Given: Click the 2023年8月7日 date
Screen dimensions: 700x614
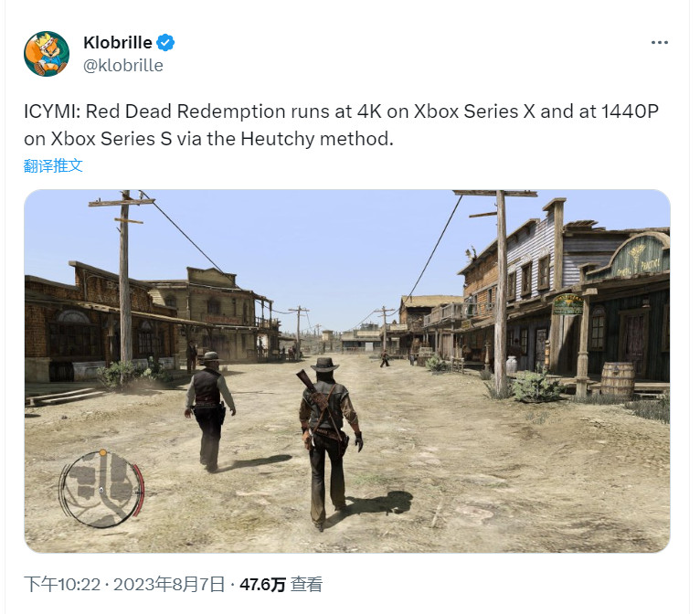Looking at the screenshot, I should tap(169, 585).
